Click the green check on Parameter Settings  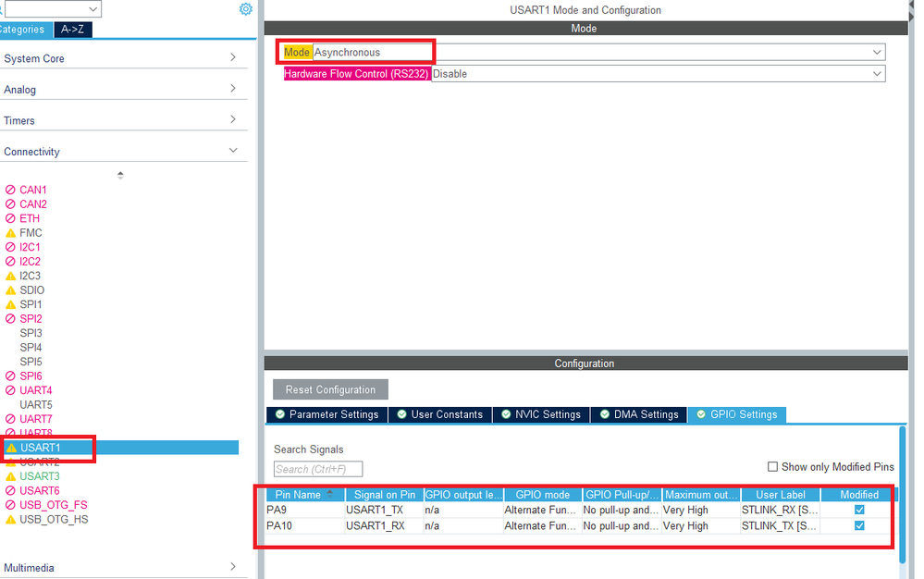click(280, 414)
